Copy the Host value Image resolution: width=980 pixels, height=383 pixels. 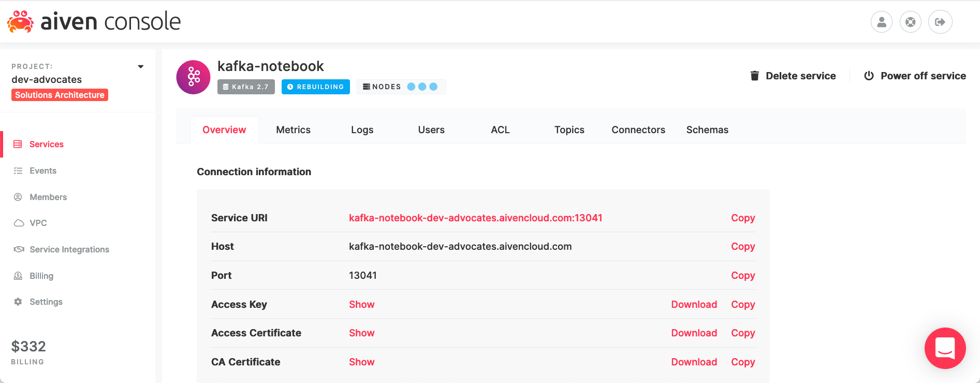743,246
